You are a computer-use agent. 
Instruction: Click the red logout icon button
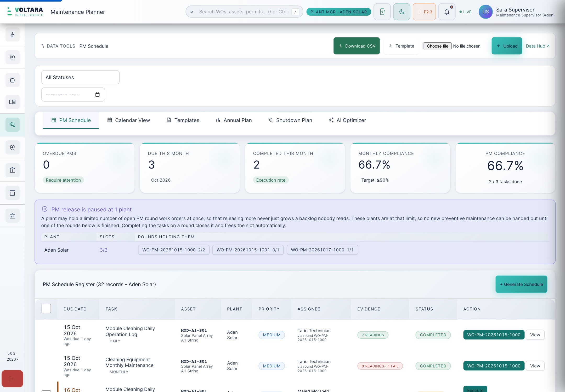pos(12,378)
